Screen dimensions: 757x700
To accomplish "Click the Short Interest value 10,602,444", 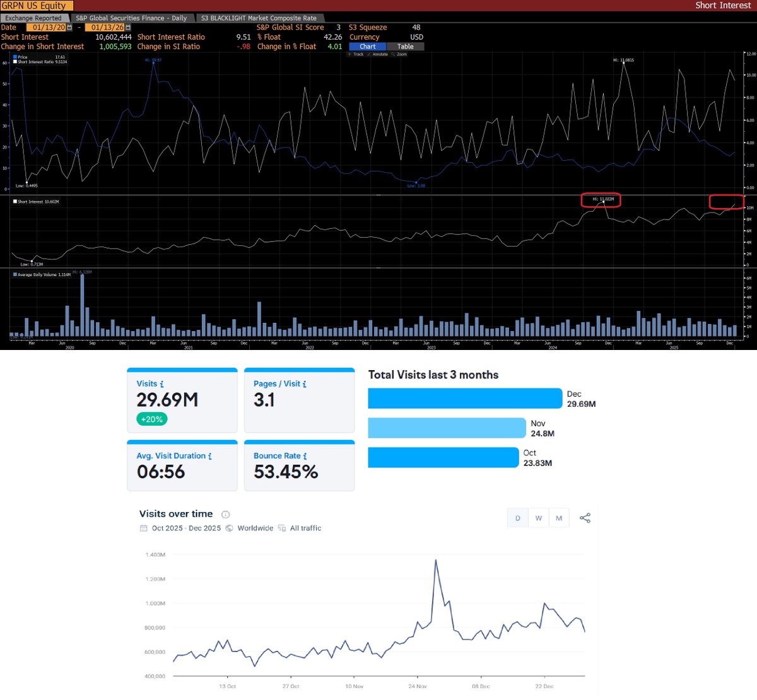I will coord(114,37).
